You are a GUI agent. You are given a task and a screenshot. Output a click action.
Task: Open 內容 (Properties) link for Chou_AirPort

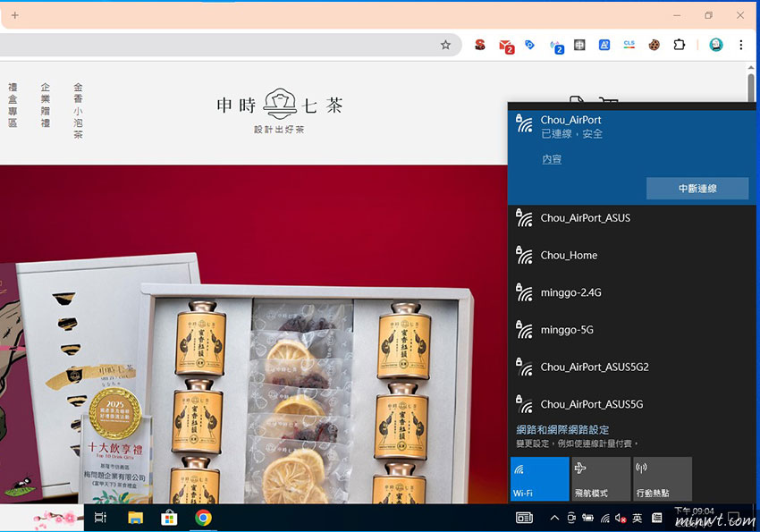(553, 158)
